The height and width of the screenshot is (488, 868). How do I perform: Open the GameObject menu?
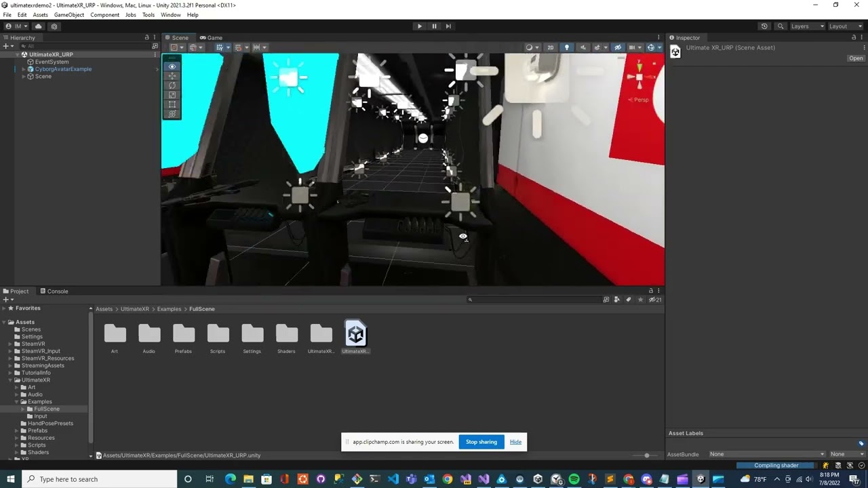pos(69,15)
